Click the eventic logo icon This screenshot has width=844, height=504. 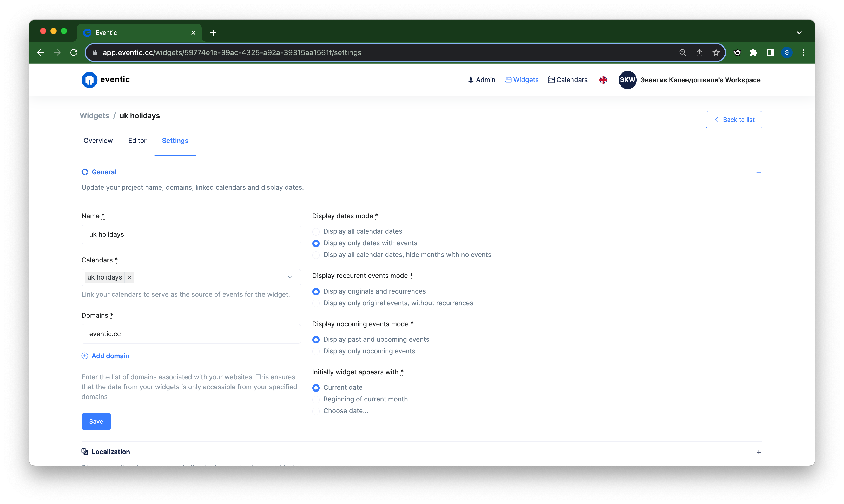point(89,80)
